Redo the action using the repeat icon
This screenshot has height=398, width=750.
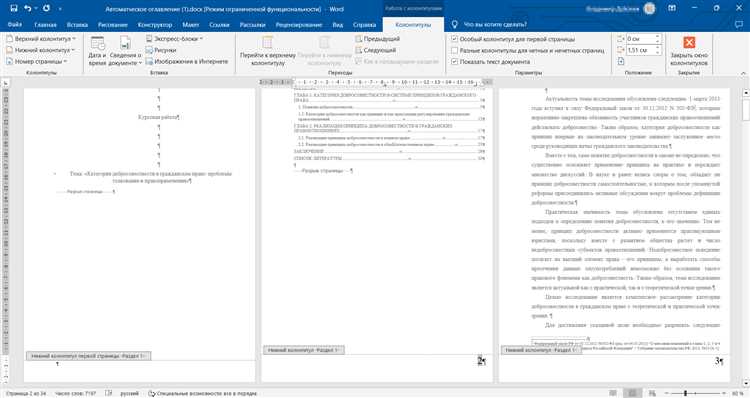pos(46,8)
